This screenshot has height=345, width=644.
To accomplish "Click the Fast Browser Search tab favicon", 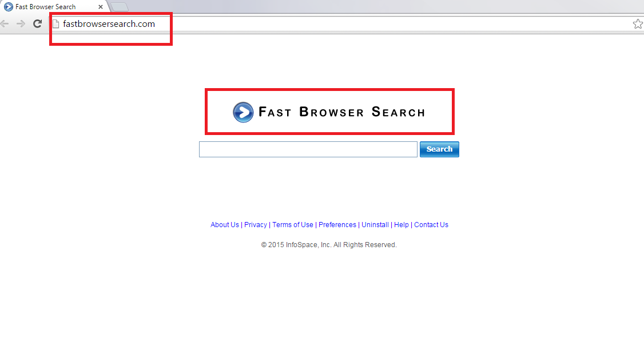I will (x=8, y=6).
